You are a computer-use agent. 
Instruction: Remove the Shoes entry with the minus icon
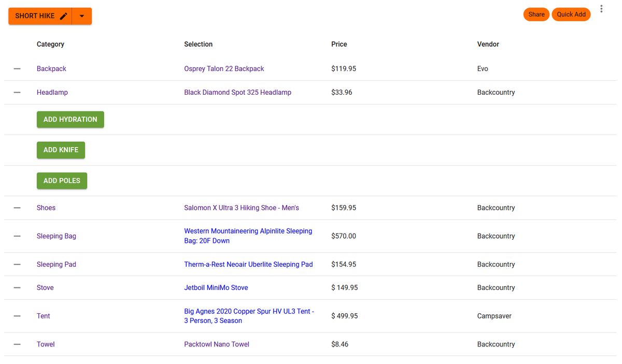[17, 208]
